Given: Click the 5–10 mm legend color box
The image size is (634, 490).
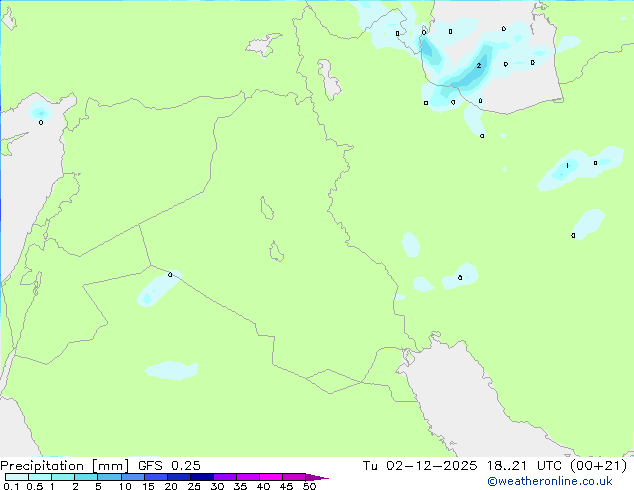Looking at the screenshot, I should click(x=109, y=477).
